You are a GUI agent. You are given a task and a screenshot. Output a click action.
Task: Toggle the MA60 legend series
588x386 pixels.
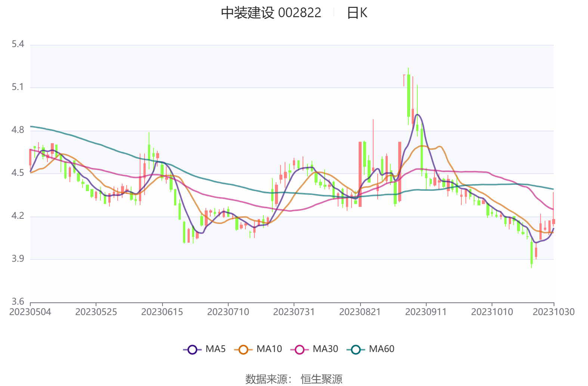pyautogui.click(x=371, y=349)
